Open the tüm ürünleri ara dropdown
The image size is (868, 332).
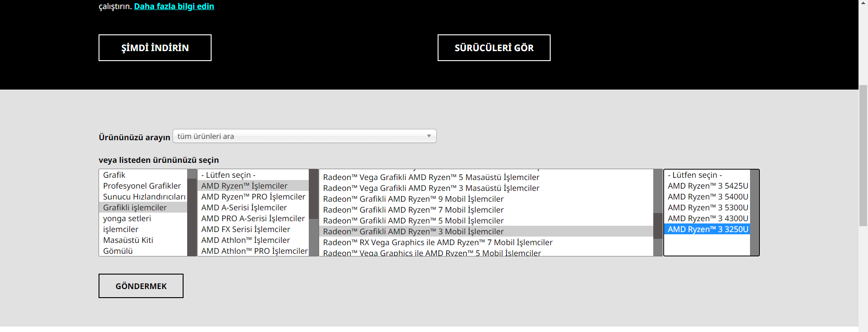click(305, 136)
